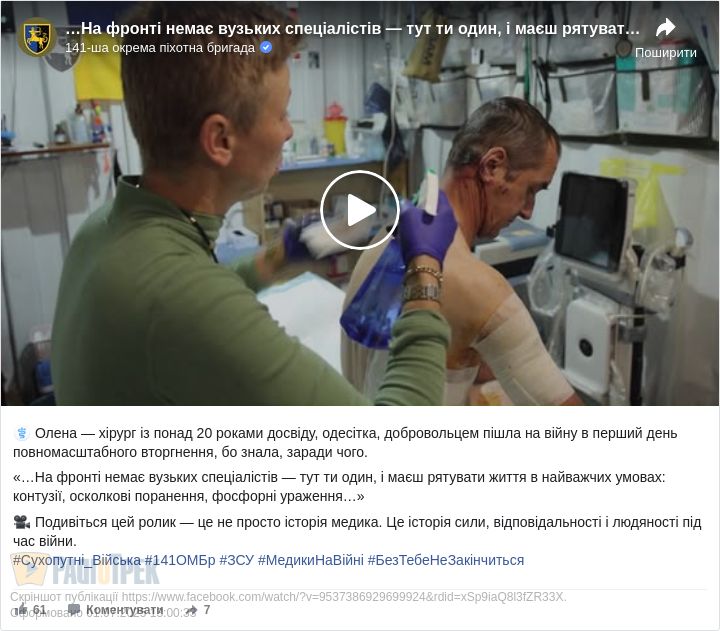Open the #БезТебеНеЗакінчиться hashtag

[x=446, y=560]
